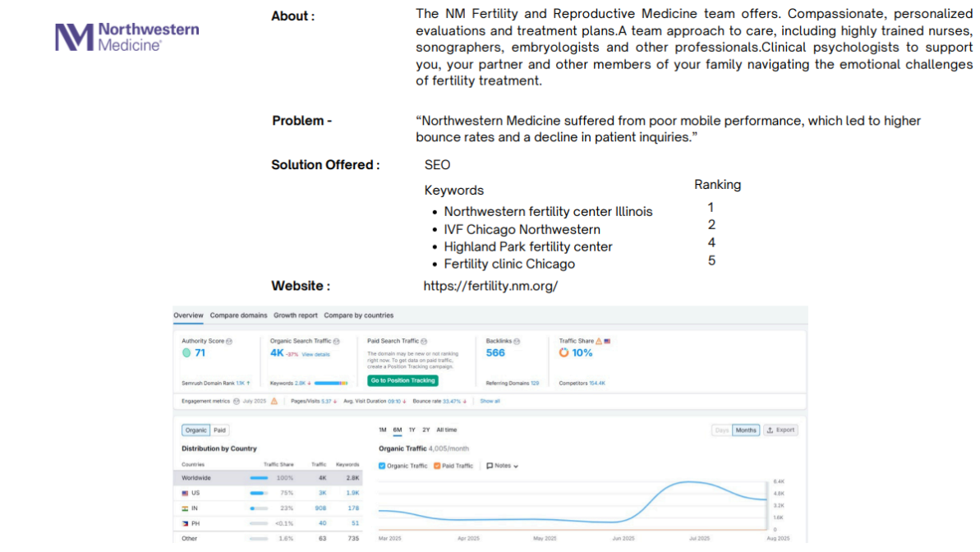Toggle the Paid Traffic checkbox
Viewport: 980px width, 552px height.
437,466
